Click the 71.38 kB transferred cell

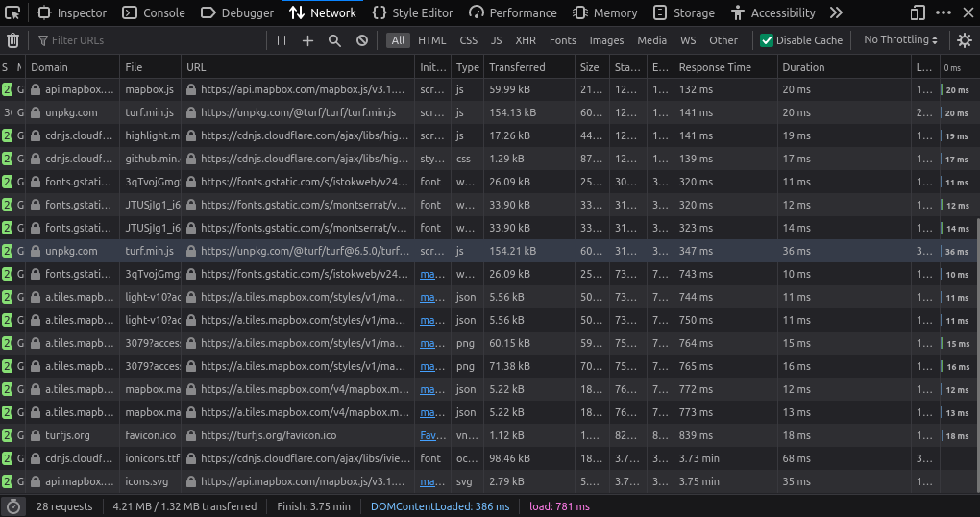tap(528, 366)
